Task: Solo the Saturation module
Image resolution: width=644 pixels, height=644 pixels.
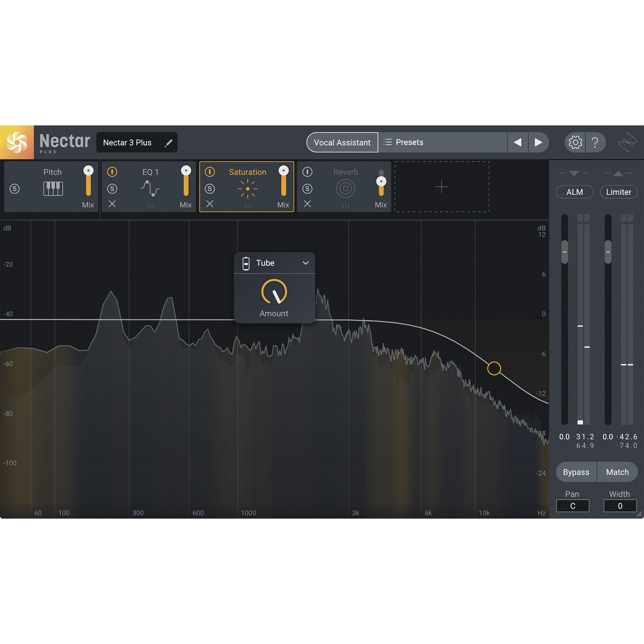Action: pyautogui.click(x=210, y=189)
